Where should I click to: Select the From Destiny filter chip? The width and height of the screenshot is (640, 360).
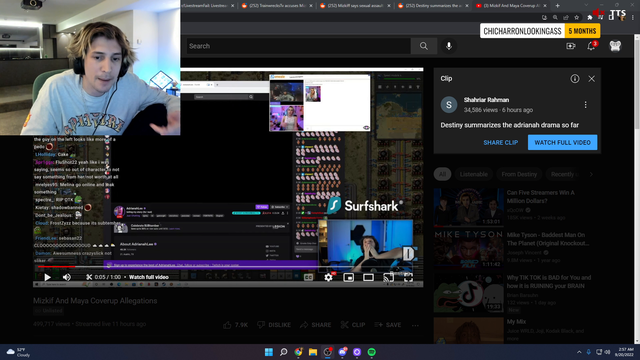tap(519, 174)
